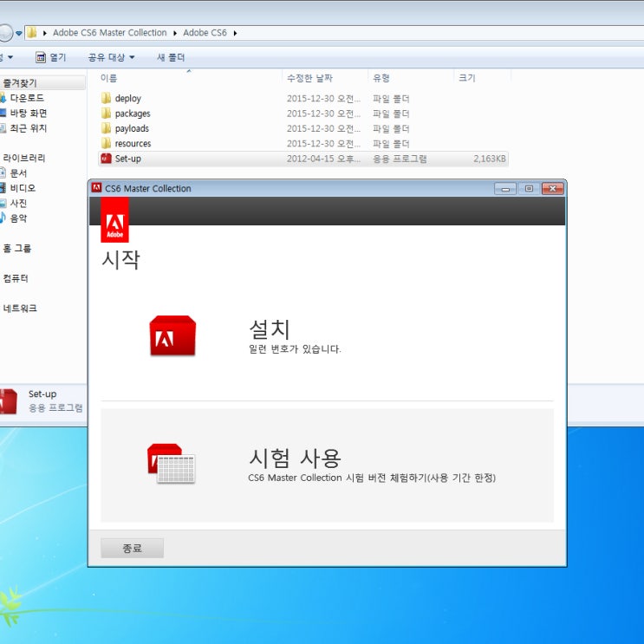Minimize the CS6 Master Collection window
The height and width of the screenshot is (644, 644).
click(x=505, y=189)
